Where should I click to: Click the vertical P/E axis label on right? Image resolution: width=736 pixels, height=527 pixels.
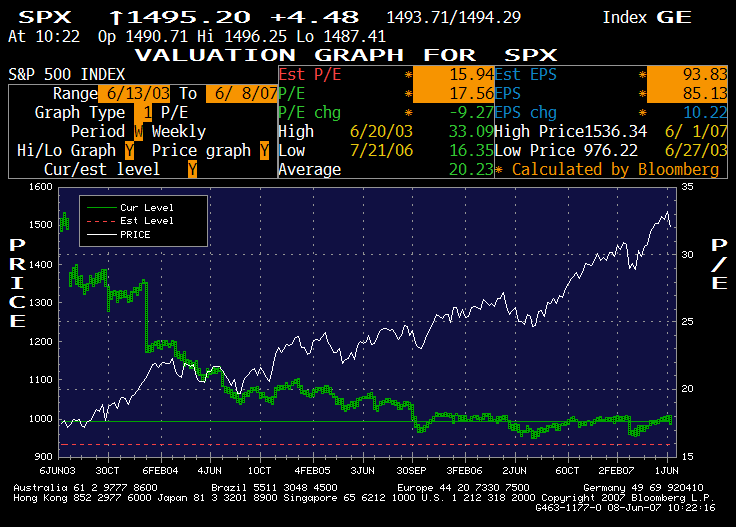[x=717, y=264]
